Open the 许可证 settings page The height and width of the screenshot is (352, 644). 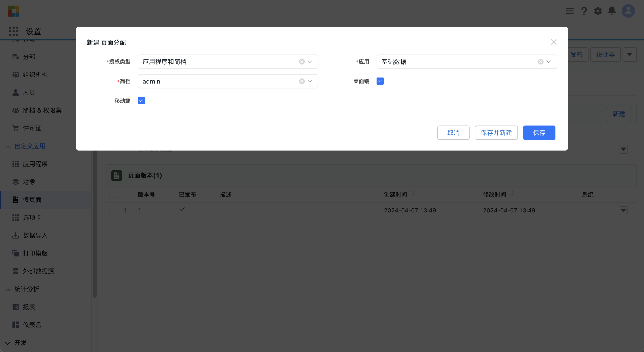pyautogui.click(x=32, y=128)
